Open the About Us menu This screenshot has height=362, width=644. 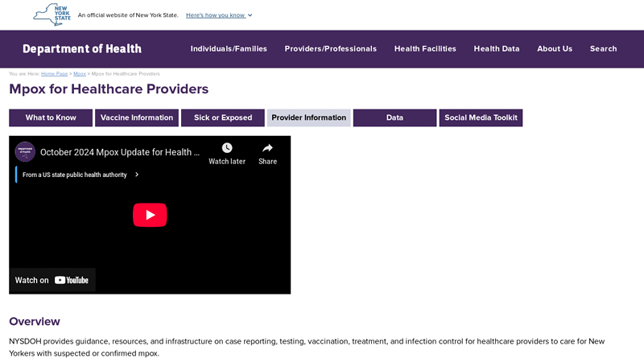pyautogui.click(x=555, y=49)
